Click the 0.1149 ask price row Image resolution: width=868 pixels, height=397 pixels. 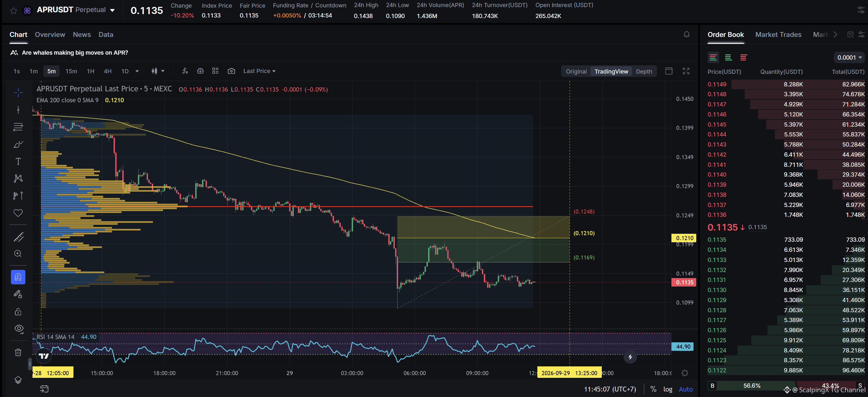pos(786,84)
